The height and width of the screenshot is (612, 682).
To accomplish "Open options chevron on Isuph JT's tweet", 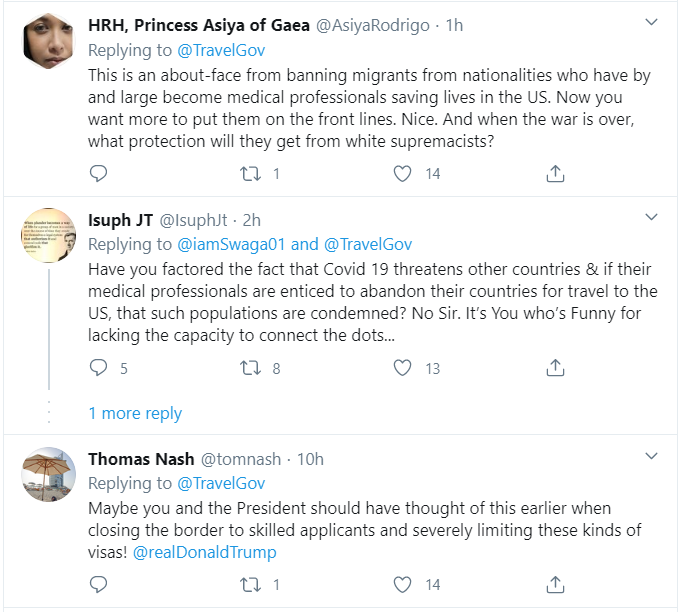I will (x=651, y=217).
